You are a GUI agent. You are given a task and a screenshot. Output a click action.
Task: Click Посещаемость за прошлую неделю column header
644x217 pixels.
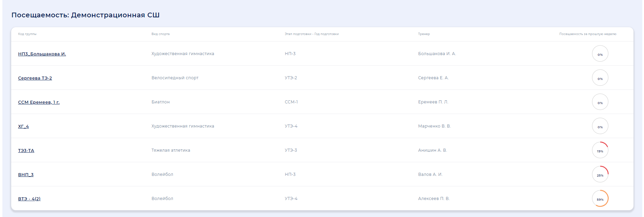[x=587, y=34]
